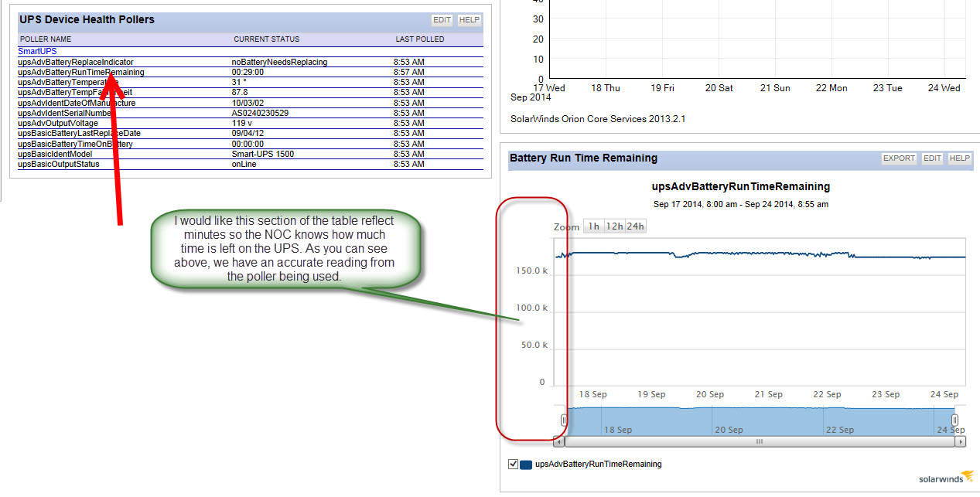This screenshot has height=497, width=980.
Task: Click the 09/04/12 replace date value
Action: 248,134
